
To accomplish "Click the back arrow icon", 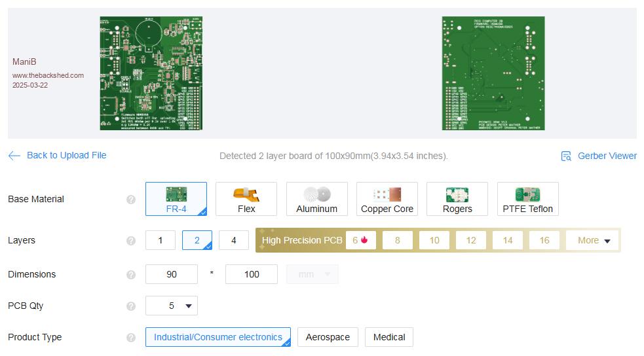I will pos(14,156).
